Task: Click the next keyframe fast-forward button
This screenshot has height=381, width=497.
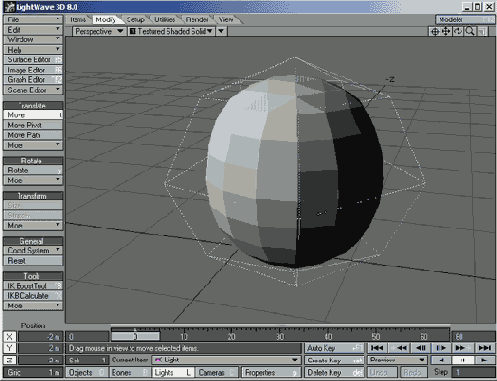Action: (463, 348)
